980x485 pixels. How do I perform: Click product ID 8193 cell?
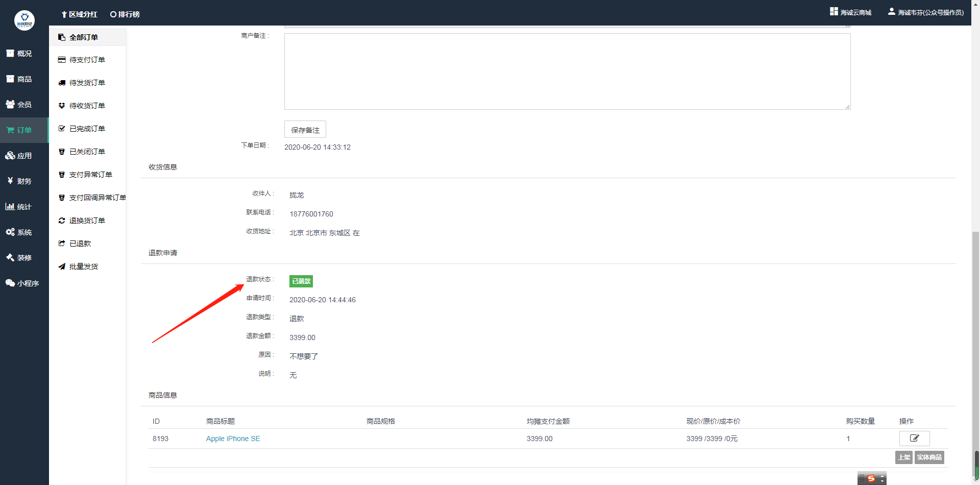[x=160, y=439]
